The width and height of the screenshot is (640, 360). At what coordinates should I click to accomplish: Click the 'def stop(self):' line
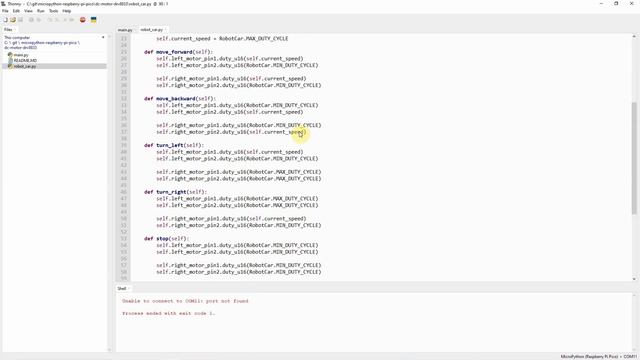click(167, 238)
